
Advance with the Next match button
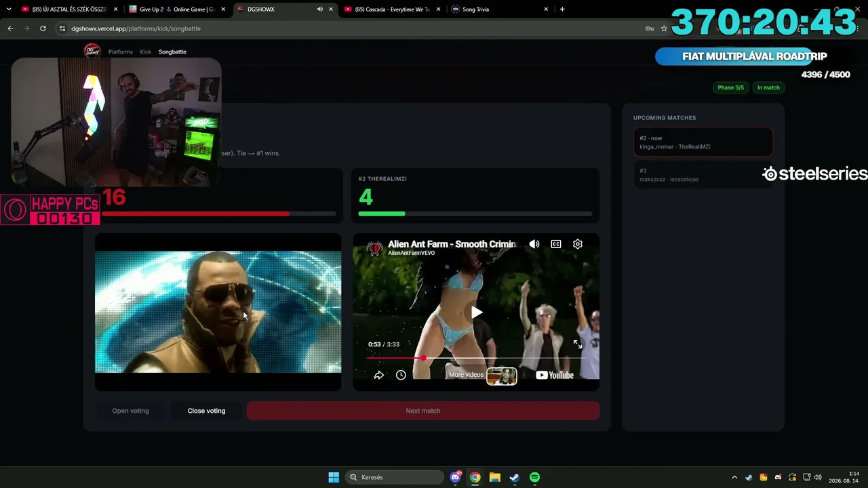click(x=423, y=411)
